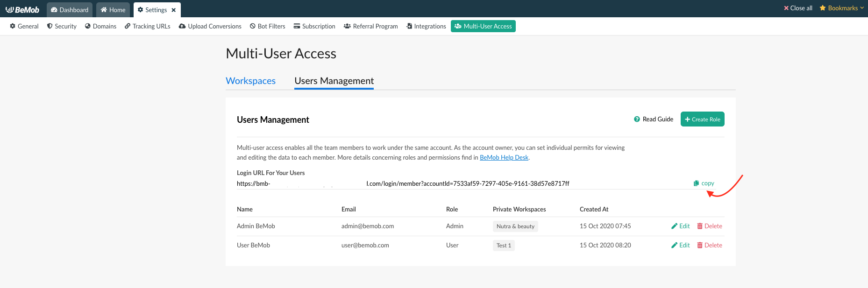Click Close all tabs
Screen dimensions: 868x288
[798, 8]
